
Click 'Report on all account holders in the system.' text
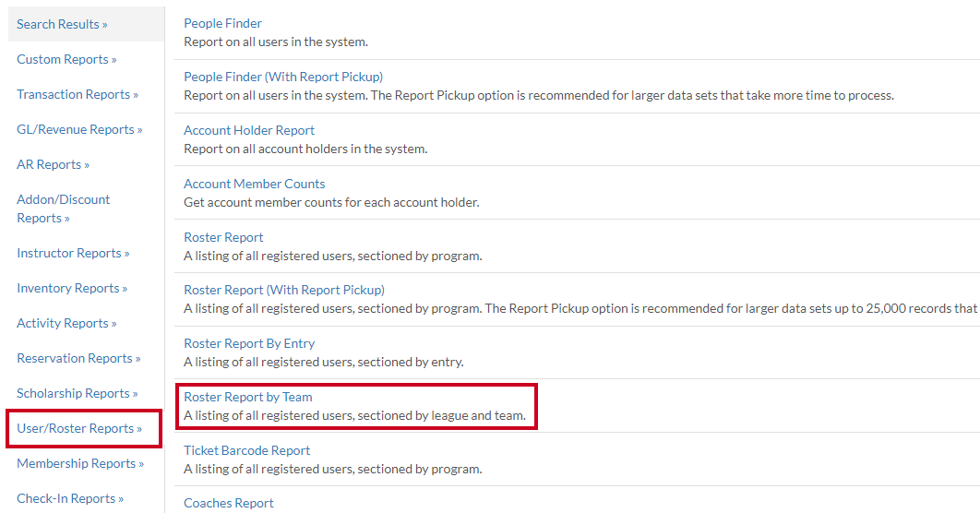(305, 149)
